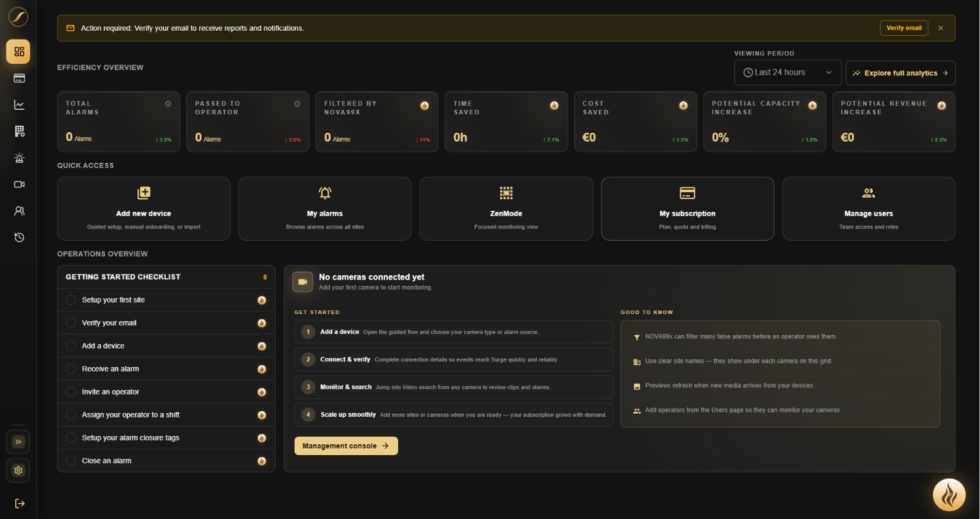Check the Receive an alarm checklist item
Image resolution: width=980 pixels, height=519 pixels.
tap(71, 369)
